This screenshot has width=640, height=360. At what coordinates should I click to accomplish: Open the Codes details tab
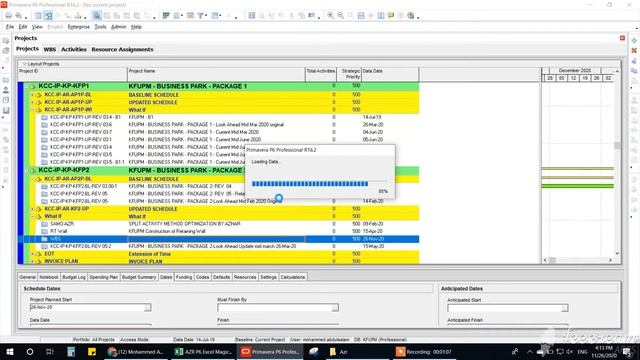point(202,277)
